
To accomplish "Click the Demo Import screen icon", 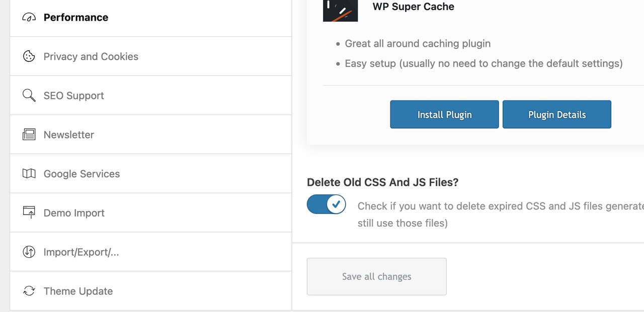I will click(x=29, y=213).
